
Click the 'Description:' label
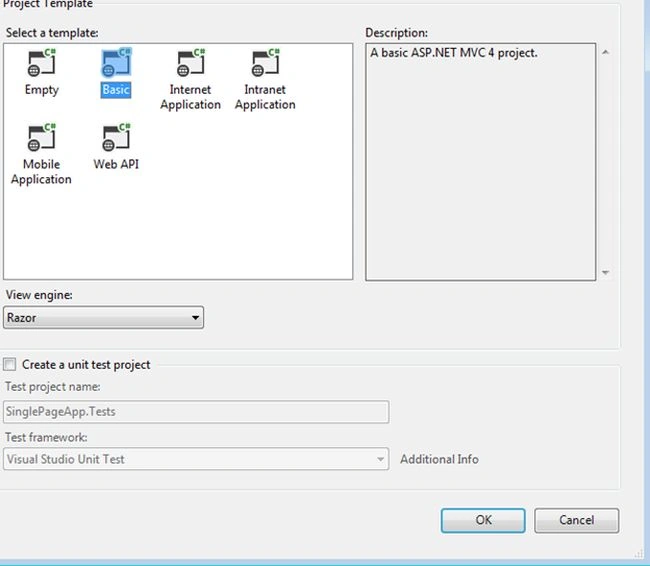(x=396, y=33)
